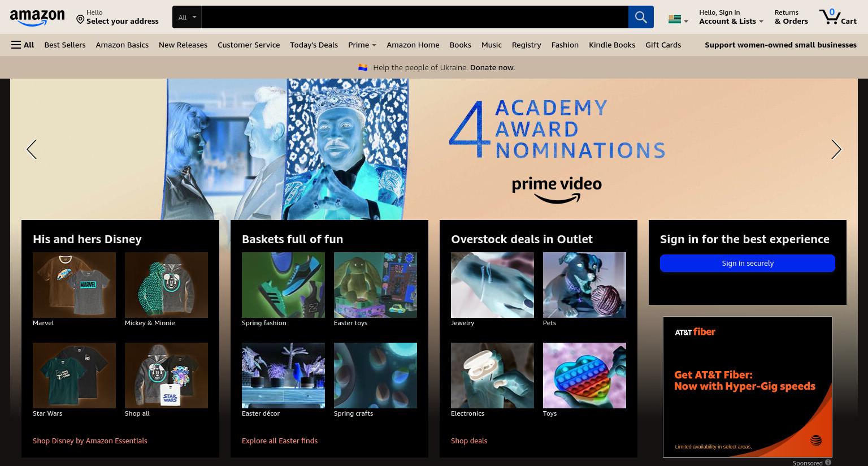Open the Easter décor thumbnail
Viewport: 868px width, 466px height.
283,376
